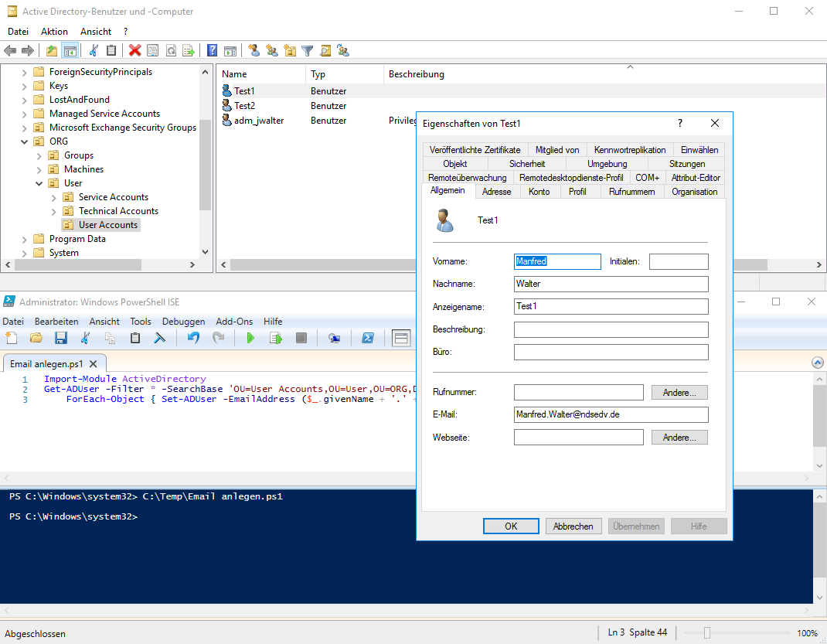Click the filter funnel icon
The width and height of the screenshot is (827, 644).
click(x=308, y=50)
